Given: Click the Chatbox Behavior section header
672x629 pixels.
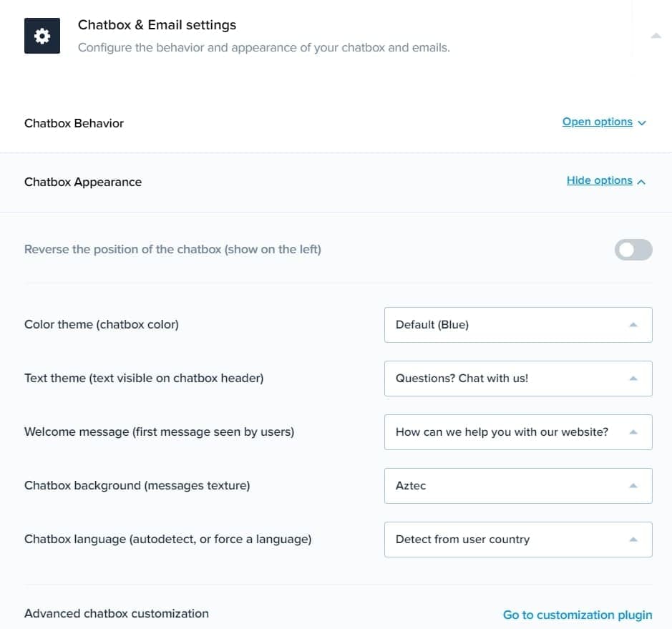Looking at the screenshot, I should click(x=74, y=123).
